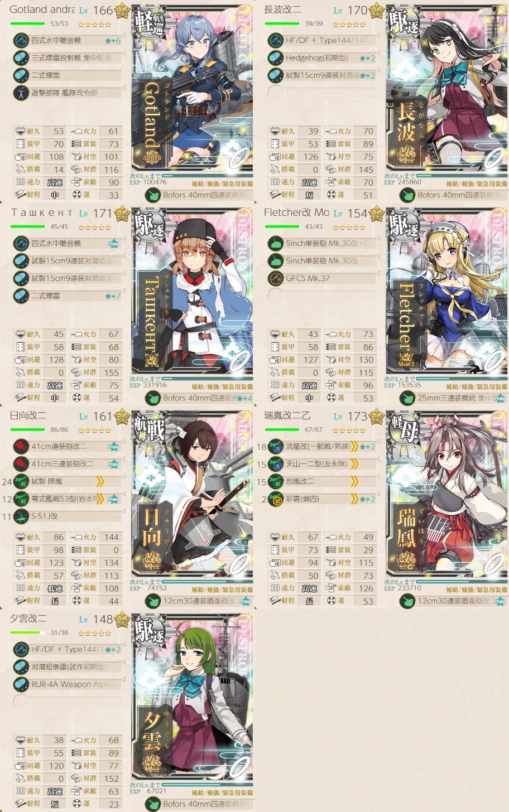Select 瑞鳳's 12cm30連装噴進砲改二 expansion slot icon
This screenshot has width=509, height=812.
(407, 601)
